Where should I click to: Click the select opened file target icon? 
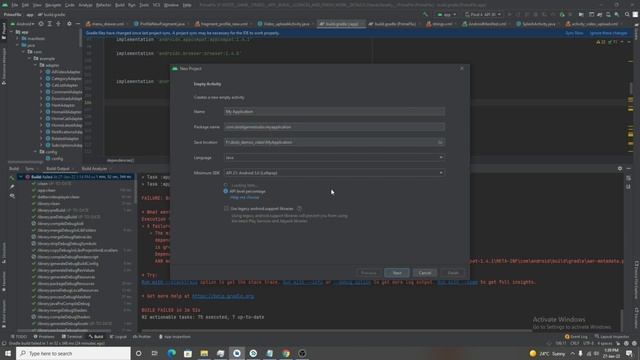tap(41, 24)
